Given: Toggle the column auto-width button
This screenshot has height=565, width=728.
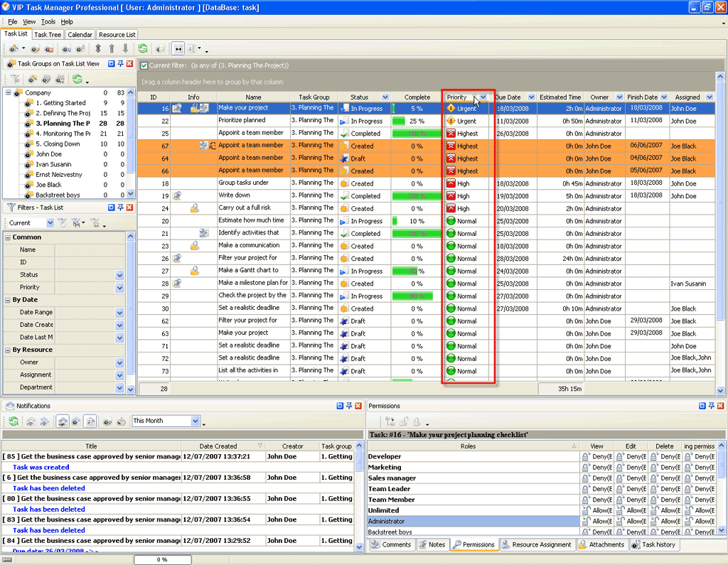Looking at the screenshot, I should click(178, 48).
